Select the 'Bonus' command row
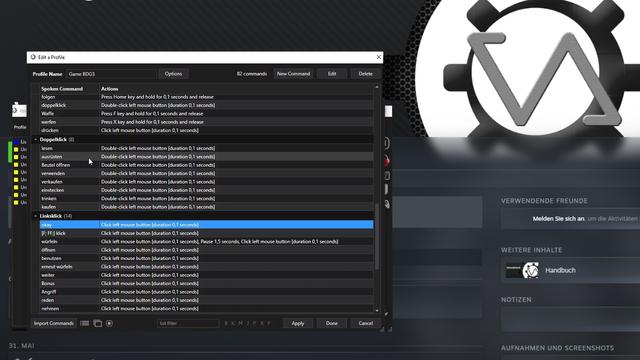640x360 pixels. pyautogui.click(x=207, y=283)
